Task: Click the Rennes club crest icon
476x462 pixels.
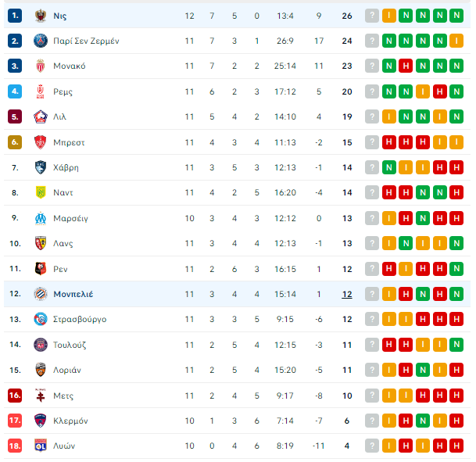Action: click(x=41, y=269)
